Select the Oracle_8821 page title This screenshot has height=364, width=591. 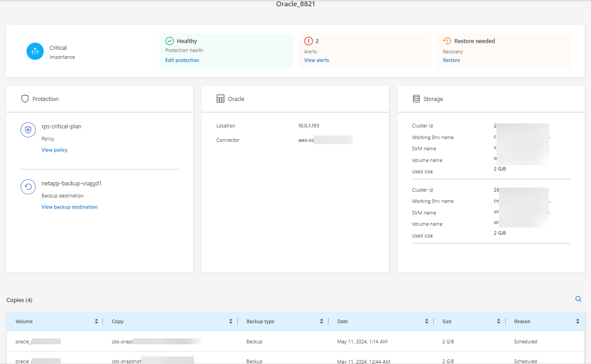[x=295, y=4]
